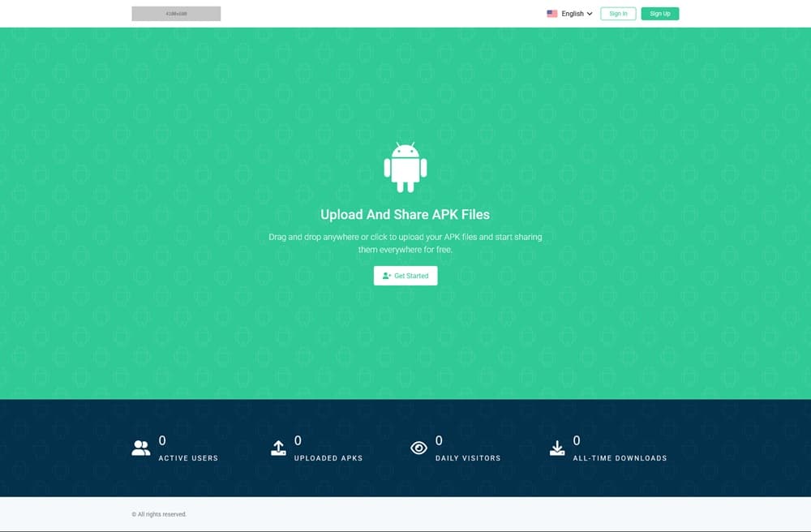Select the Daily Visitors label
The height and width of the screenshot is (532, 811).
point(468,458)
